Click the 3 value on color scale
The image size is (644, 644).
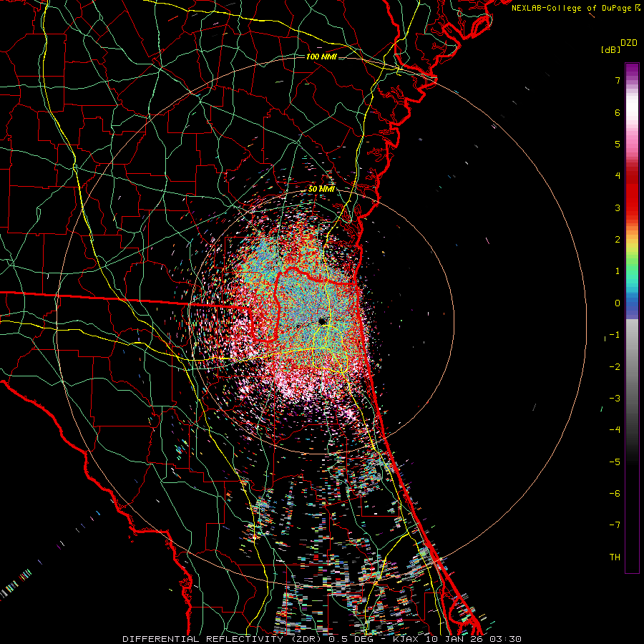[618, 208]
